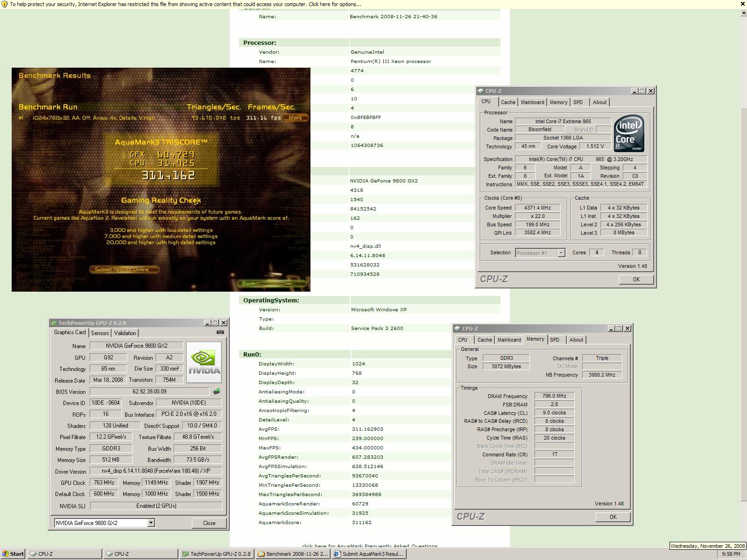Switch to Validation tab in GPU-Z
Viewport: 747px width, 560px height.
125,333
